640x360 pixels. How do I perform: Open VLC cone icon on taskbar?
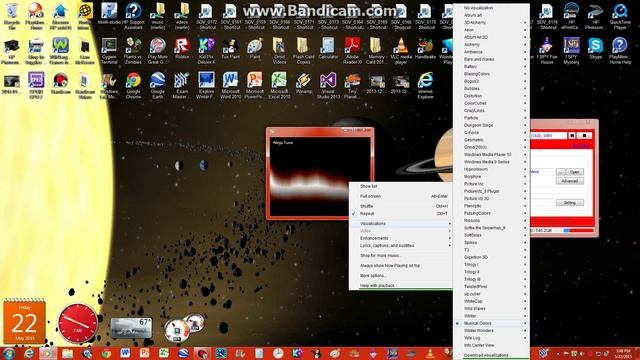(430, 353)
